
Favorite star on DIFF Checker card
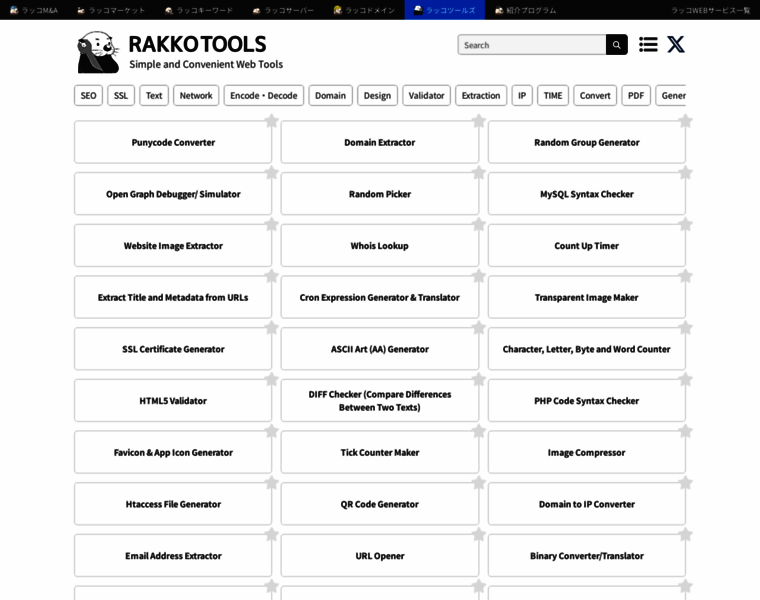[x=478, y=379]
